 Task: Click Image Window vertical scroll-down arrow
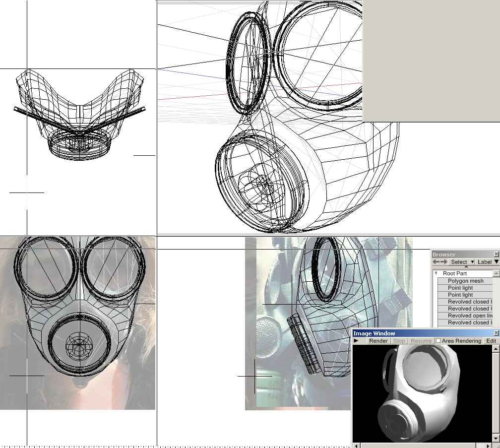point(496,439)
